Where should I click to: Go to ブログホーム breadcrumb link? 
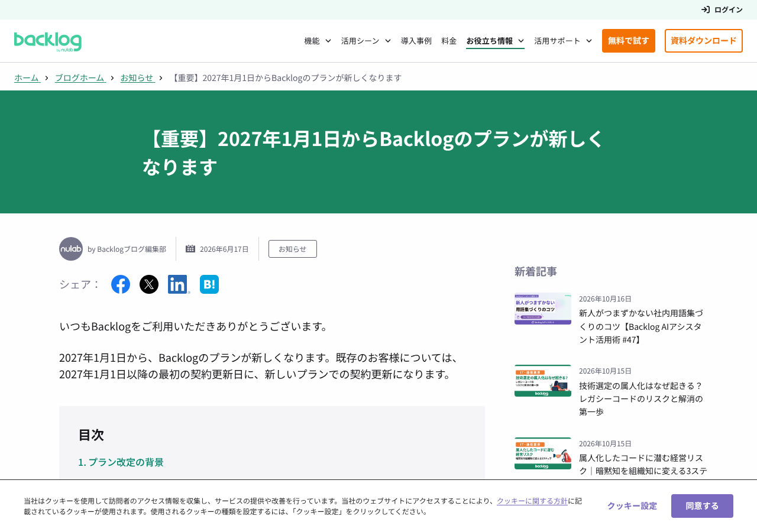click(x=80, y=77)
